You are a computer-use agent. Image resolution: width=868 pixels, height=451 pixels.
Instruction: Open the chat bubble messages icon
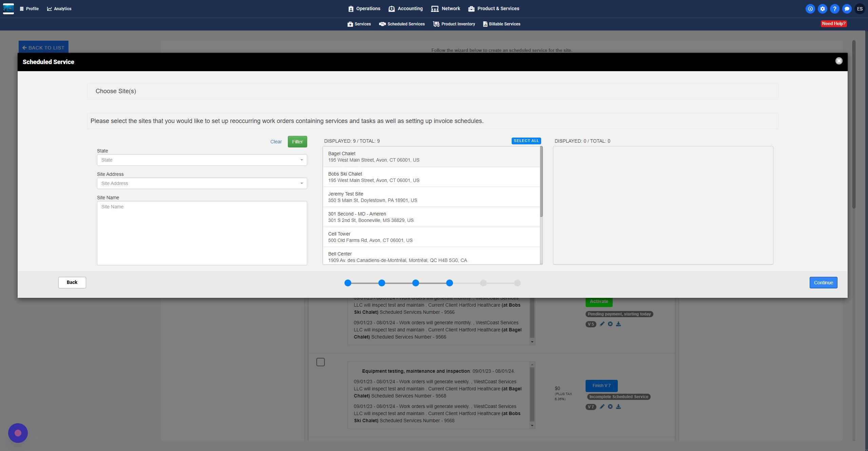click(847, 9)
